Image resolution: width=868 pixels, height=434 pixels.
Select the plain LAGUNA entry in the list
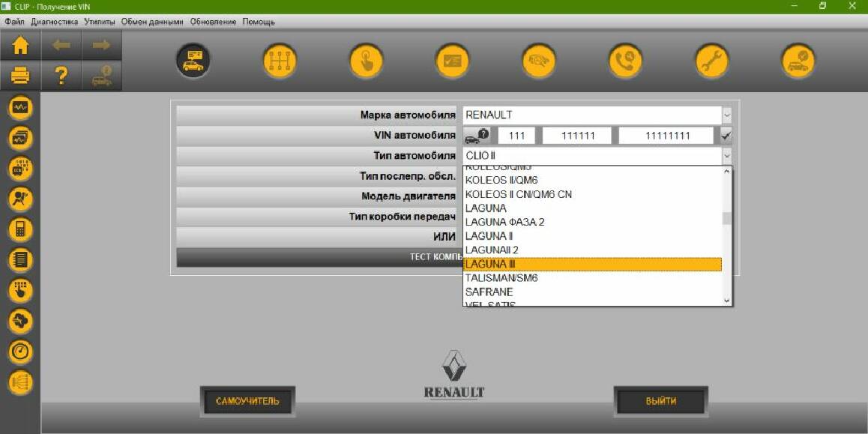(x=592, y=208)
